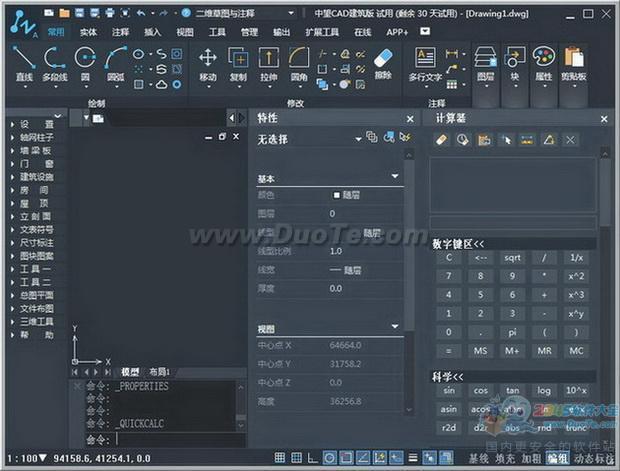Select the 圆 circle tool

pos(85,63)
